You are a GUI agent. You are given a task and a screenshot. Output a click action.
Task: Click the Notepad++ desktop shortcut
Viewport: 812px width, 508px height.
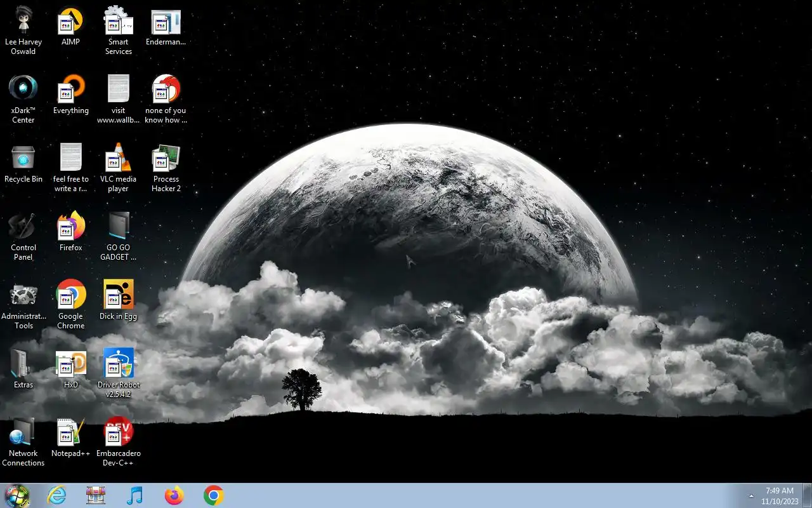70,439
